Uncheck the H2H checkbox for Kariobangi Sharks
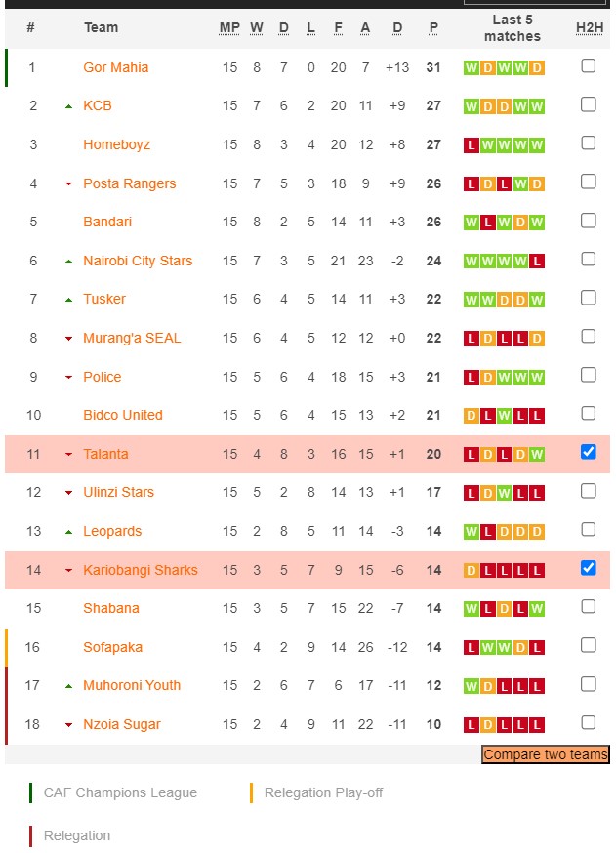This screenshot has width=616, height=853. pos(588,568)
